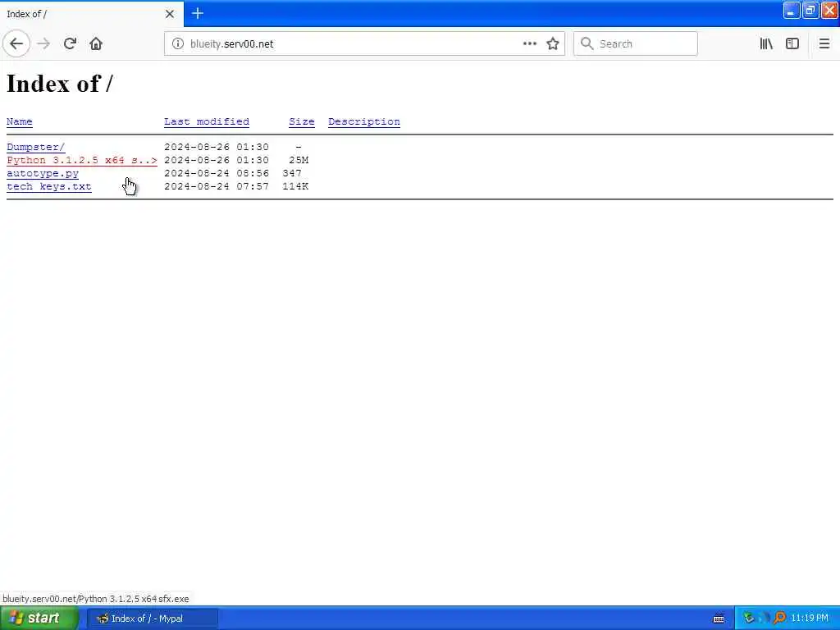Select the size value 25M

pyautogui.click(x=299, y=160)
